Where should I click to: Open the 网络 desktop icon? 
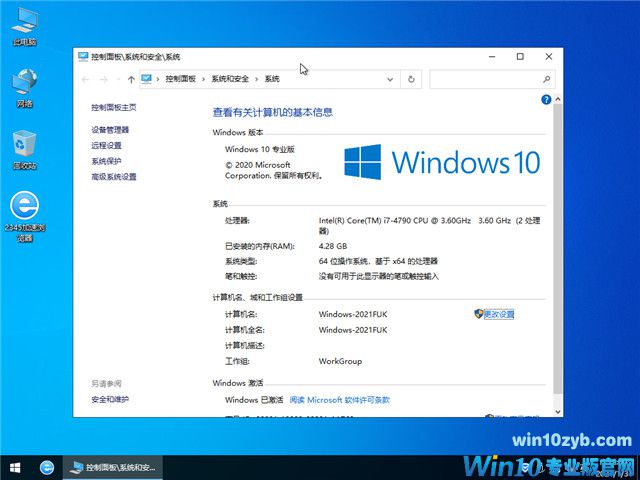coord(24,89)
